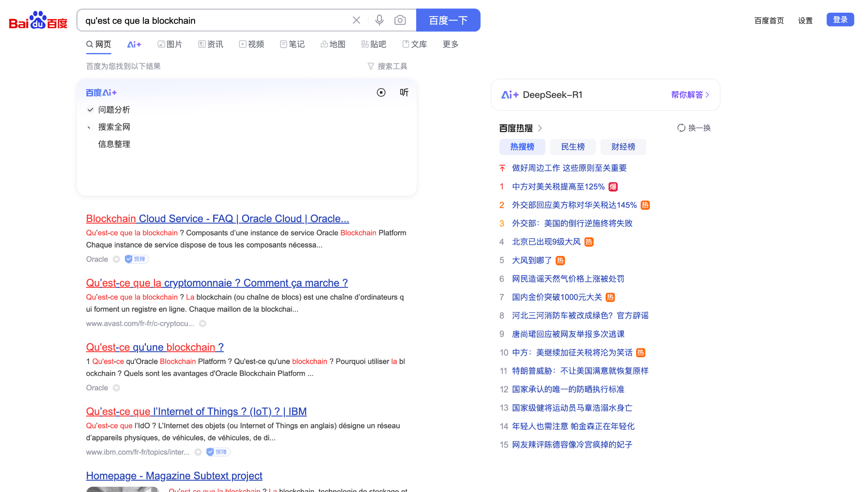868x492 pixels.
Task: Select the 网页 tab
Action: point(99,44)
